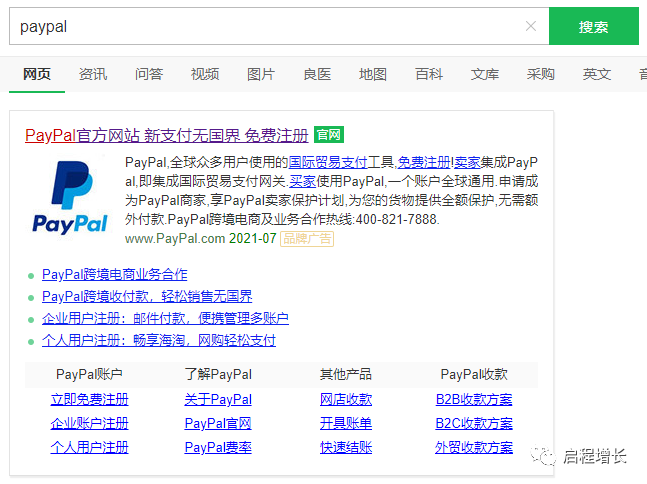Open the 快速结账 link

point(346,447)
